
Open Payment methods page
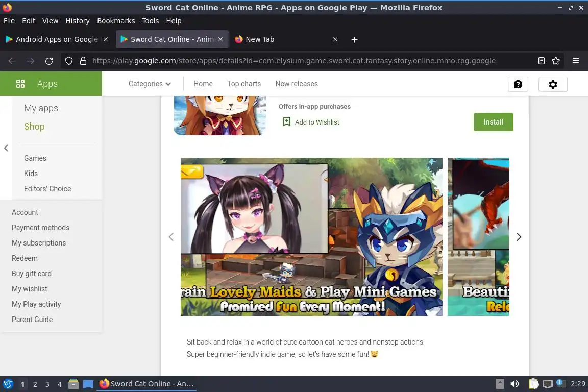pyautogui.click(x=40, y=228)
